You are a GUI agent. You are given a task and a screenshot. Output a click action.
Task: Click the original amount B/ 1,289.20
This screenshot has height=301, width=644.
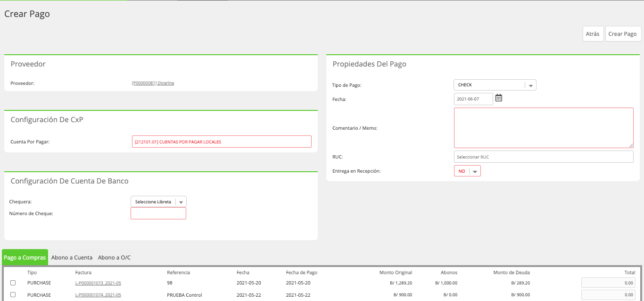(x=400, y=283)
